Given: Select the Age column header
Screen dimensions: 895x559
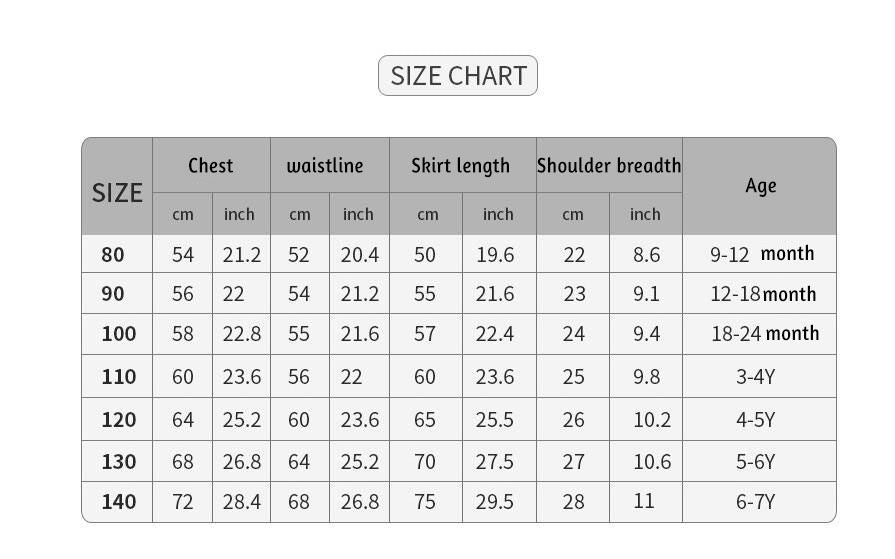Looking at the screenshot, I should click(x=760, y=186).
